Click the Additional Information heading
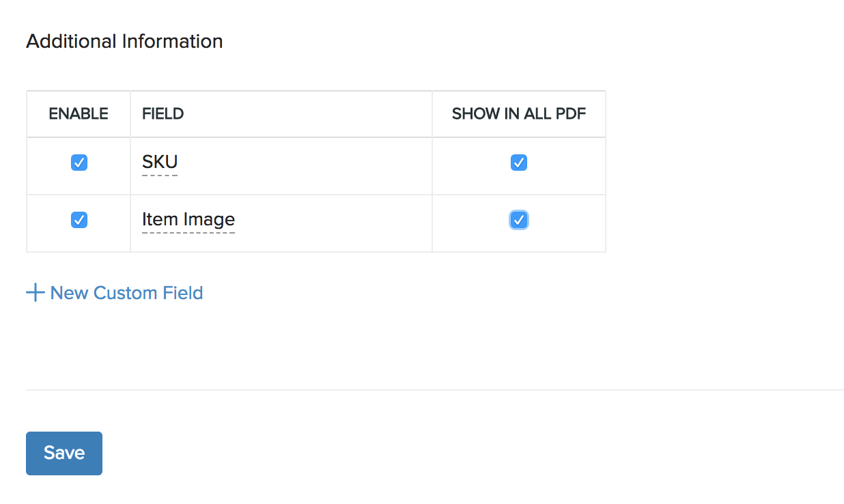The width and height of the screenshot is (844, 504). pyautogui.click(x=124, y=41)
